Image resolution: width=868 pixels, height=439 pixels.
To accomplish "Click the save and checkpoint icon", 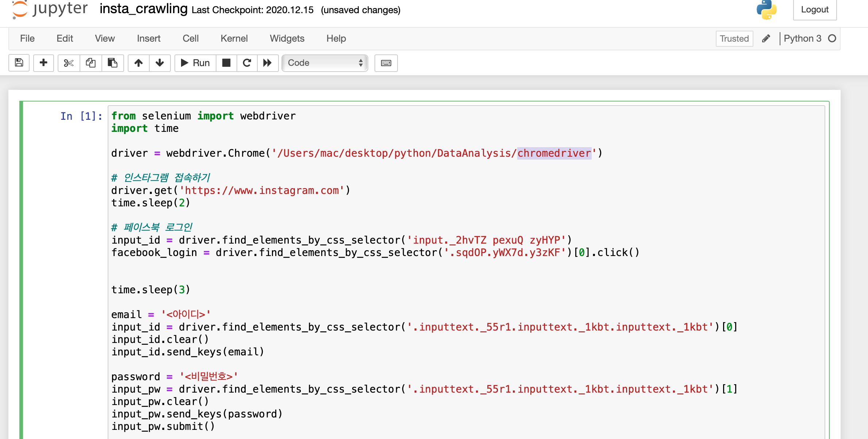I will pyautogui.click(x=19, y=63).
